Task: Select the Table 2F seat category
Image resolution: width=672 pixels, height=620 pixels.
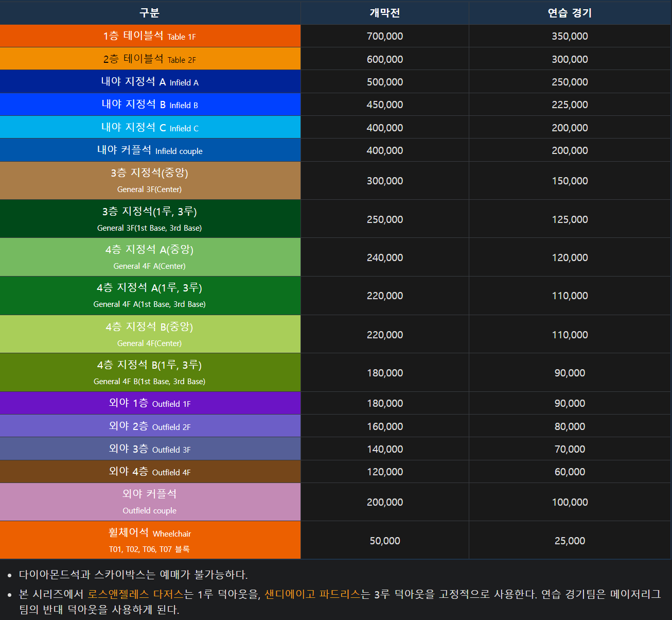Action: [x=150, y=59]
